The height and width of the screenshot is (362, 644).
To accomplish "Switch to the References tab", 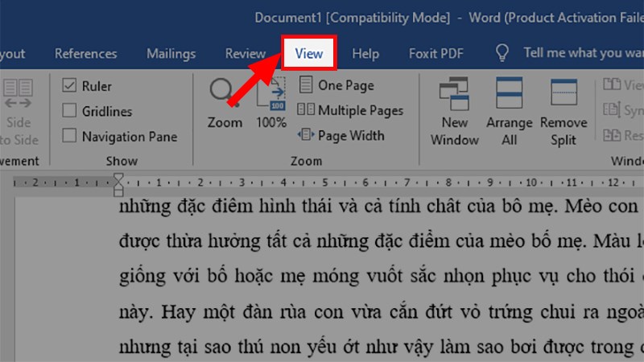I will 86,54.
